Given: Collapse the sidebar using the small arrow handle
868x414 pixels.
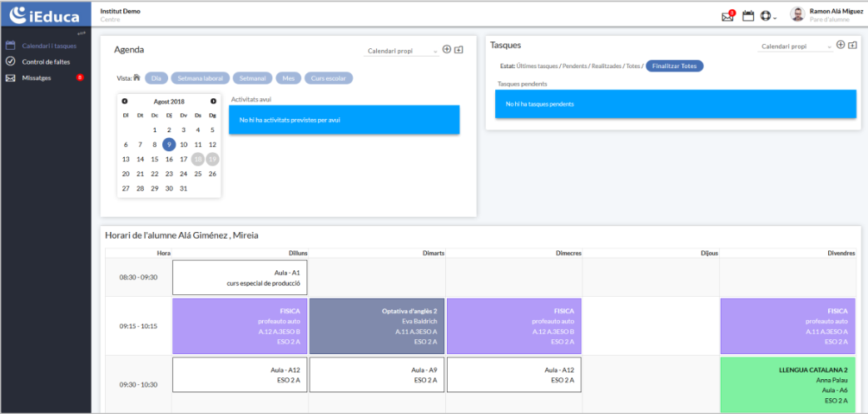Looking at the screenshot, I should click(82, 33).
